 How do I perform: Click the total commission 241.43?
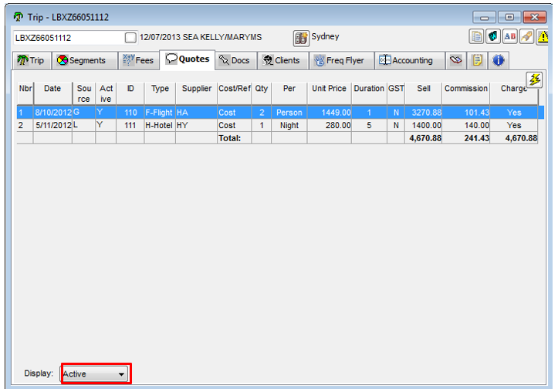466,138
